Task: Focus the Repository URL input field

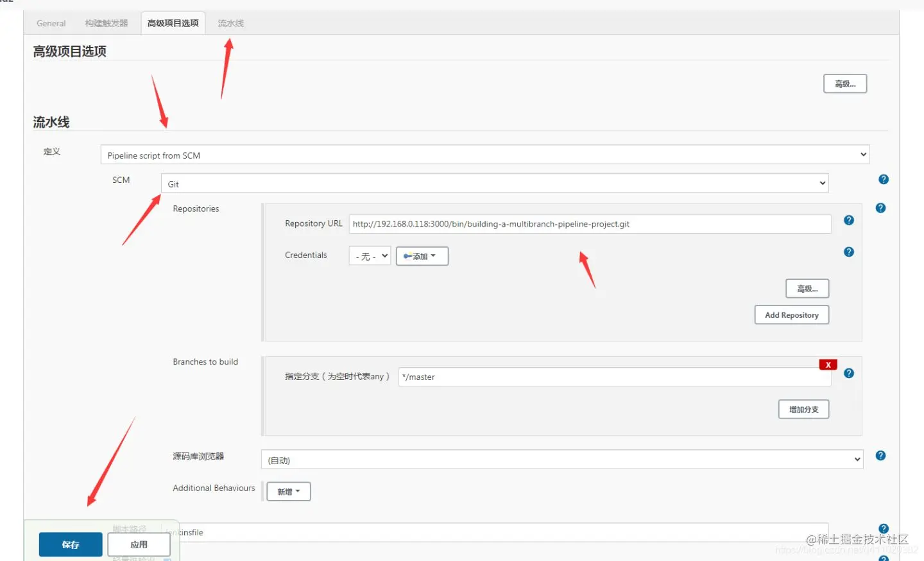Action: [x=590, y=224]
